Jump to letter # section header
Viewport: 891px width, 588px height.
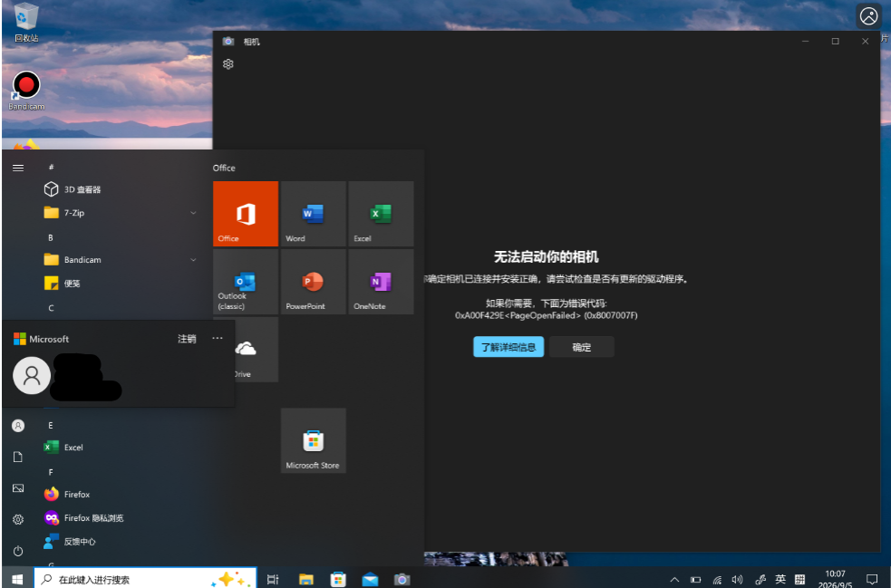tap(51, 167)
